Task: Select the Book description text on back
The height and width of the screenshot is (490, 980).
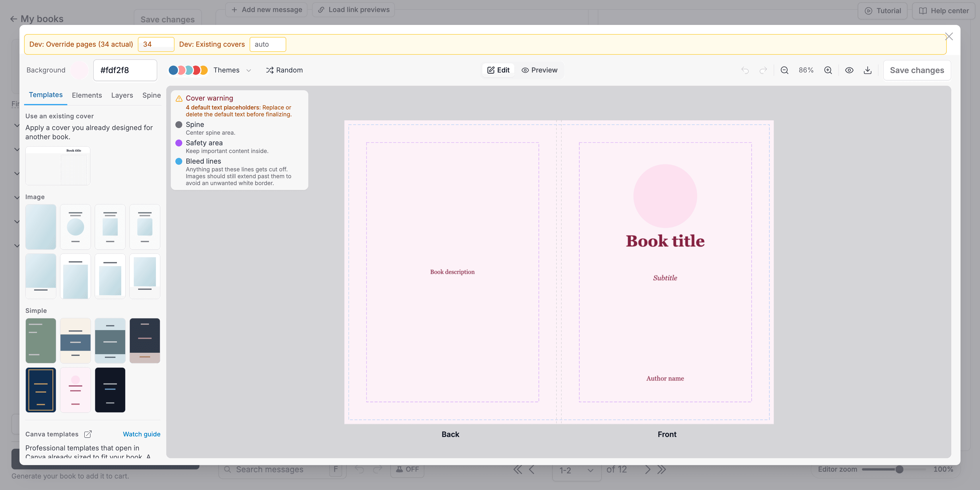Action: pos(452,272)
